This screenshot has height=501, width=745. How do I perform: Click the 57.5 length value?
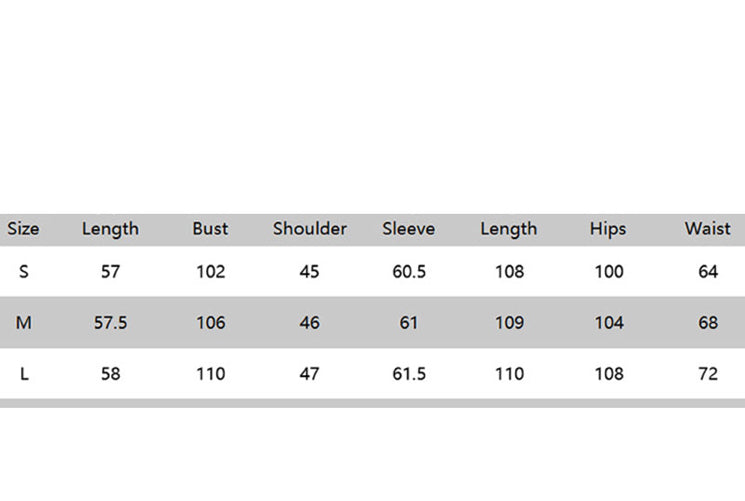pos(110,323)
